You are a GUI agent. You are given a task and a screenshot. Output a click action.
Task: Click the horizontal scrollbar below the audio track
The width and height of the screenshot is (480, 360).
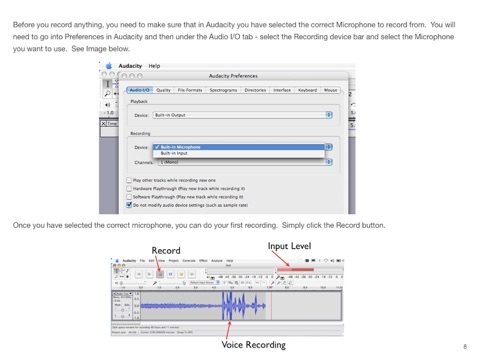[227, 323]
